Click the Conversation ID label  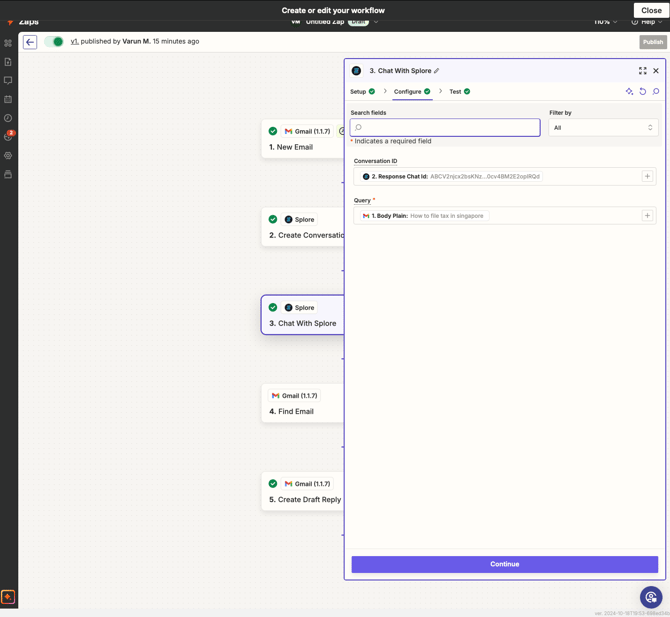375,161
